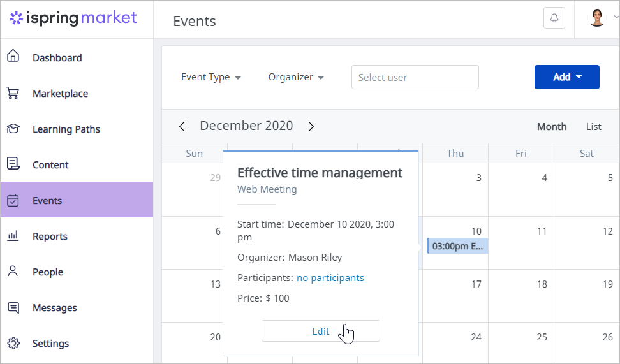Open the Dashboard home icon

coord(13,55)
